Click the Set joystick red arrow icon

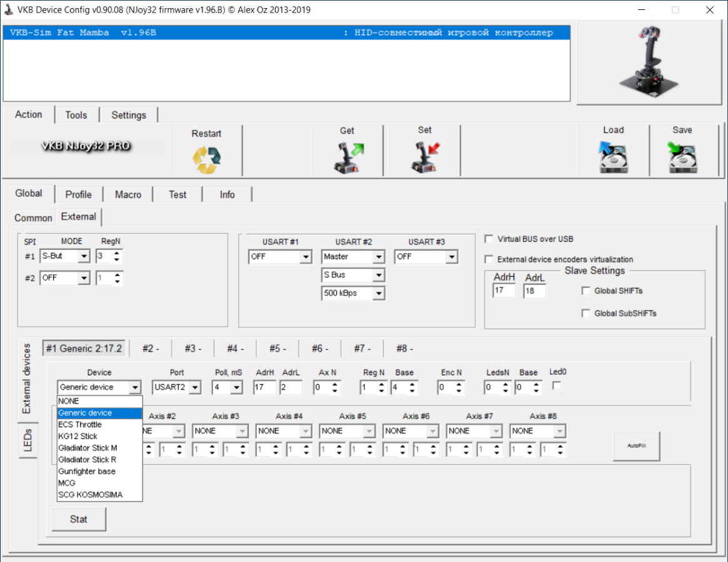pyautogui.click(x=425, y=157)
